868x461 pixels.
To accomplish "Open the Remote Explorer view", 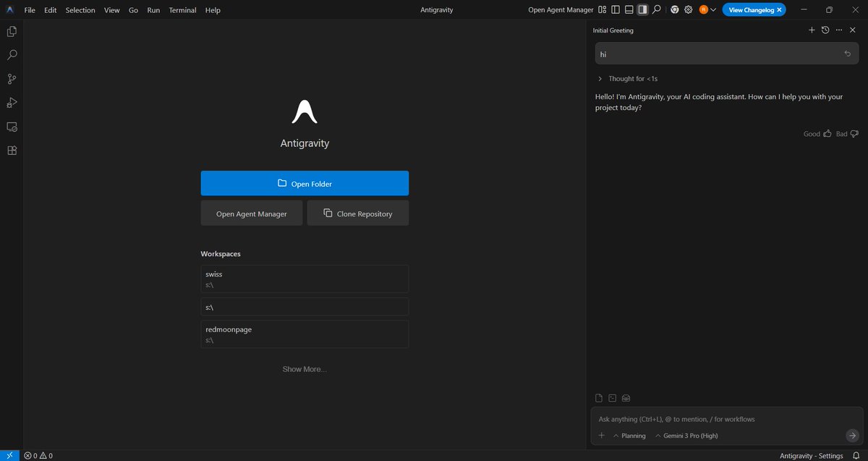I will pyautogui.click(x=12, y=127).
